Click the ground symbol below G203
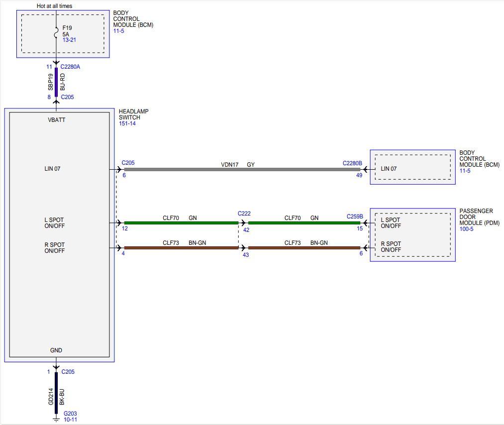The height and width of the screenshot is (425, 504). point(56,420)
